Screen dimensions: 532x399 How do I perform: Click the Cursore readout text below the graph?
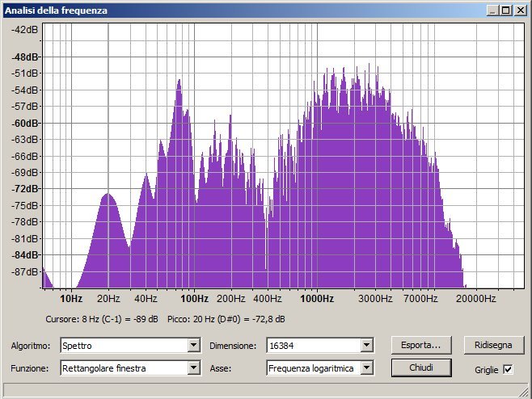(x=105, y=320)
